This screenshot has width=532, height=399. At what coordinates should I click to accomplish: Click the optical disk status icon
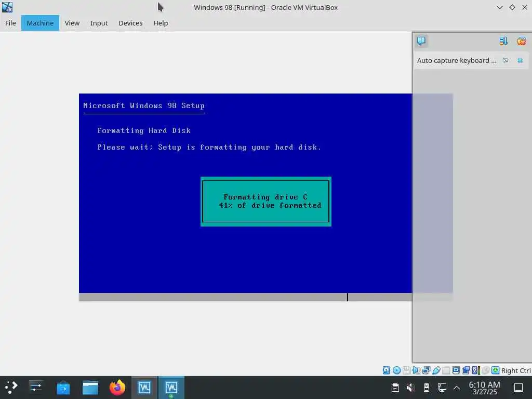[x=396, y=370]
